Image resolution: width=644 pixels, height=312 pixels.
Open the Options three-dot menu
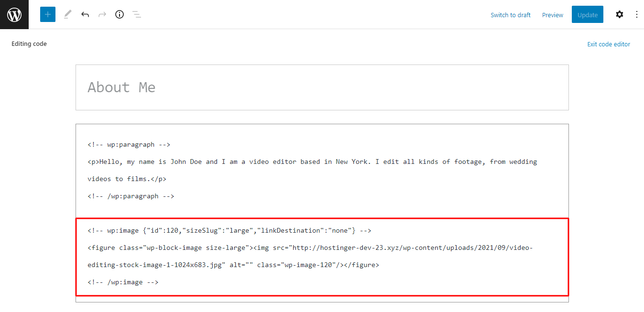(x=636, y=14)
